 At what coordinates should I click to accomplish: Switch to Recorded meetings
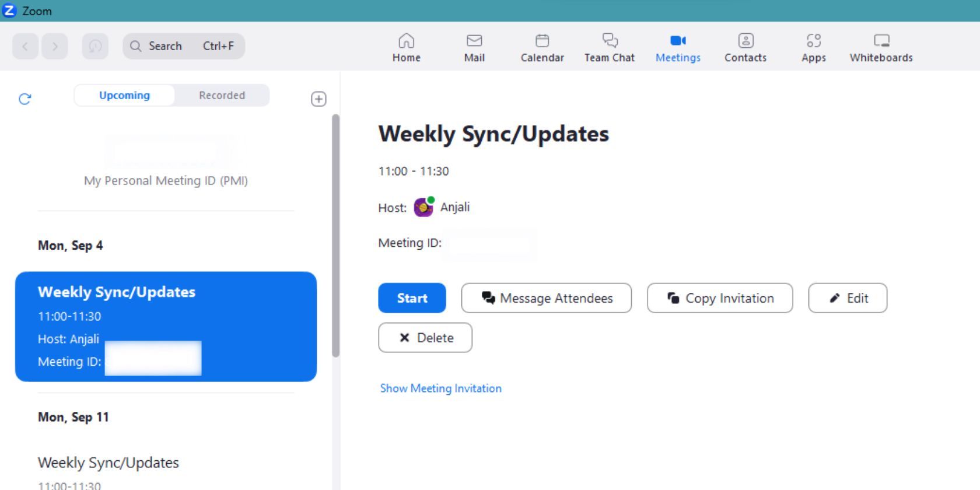coord(222,95)
